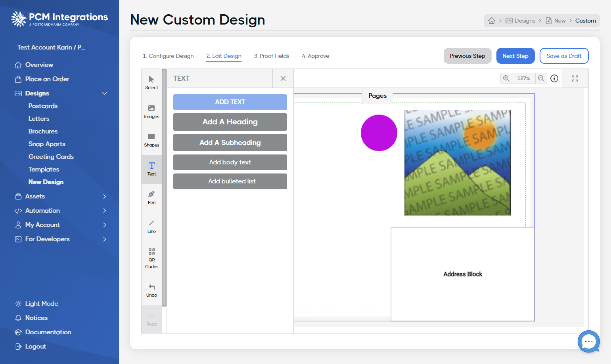Select the purple circle shape
Image resolution: width=611 pixels, height=364 pixels.
click(x=379, y=133)
